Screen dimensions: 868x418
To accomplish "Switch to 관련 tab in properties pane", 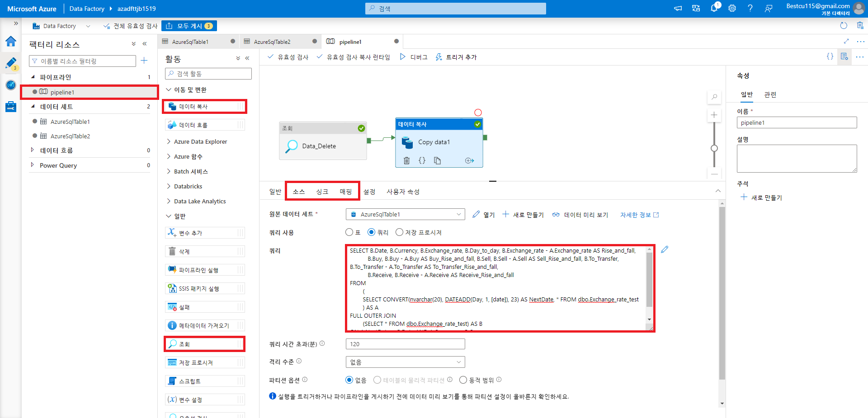I will point(770,94).
